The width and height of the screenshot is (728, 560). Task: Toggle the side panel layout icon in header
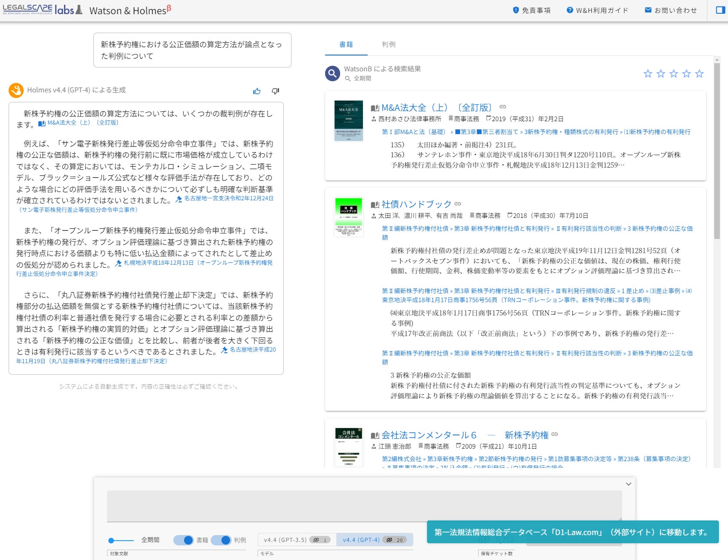click(x=720, y=10)
